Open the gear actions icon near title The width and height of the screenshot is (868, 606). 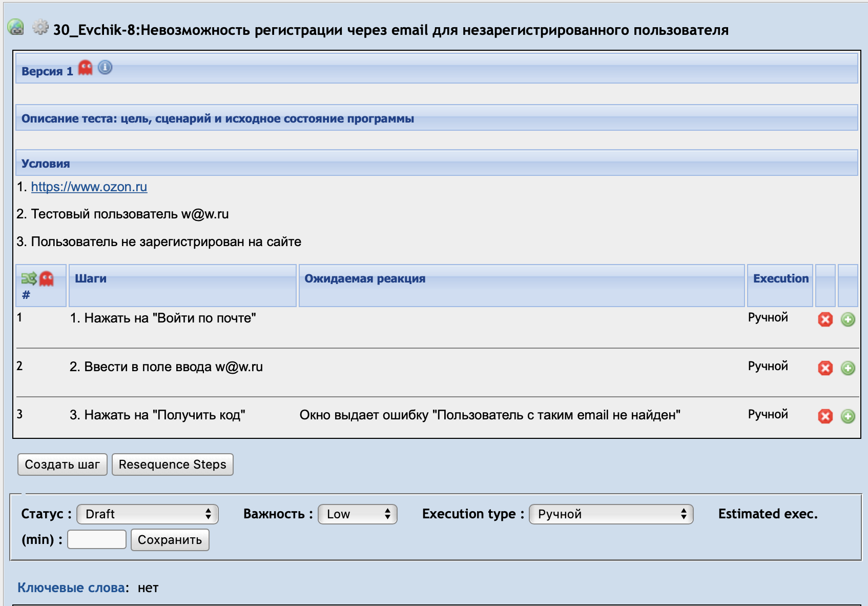(x=40, y=27)
